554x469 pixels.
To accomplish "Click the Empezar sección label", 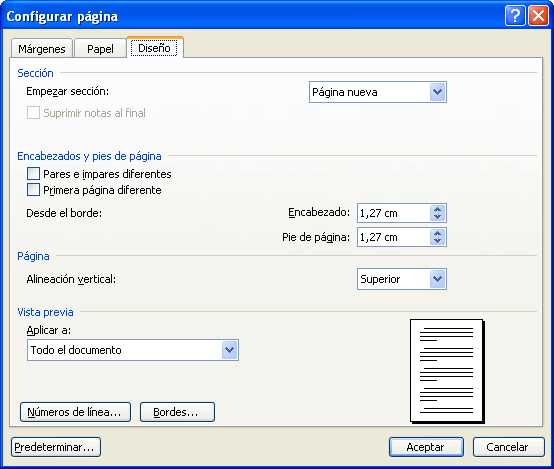I will (67, 92).
